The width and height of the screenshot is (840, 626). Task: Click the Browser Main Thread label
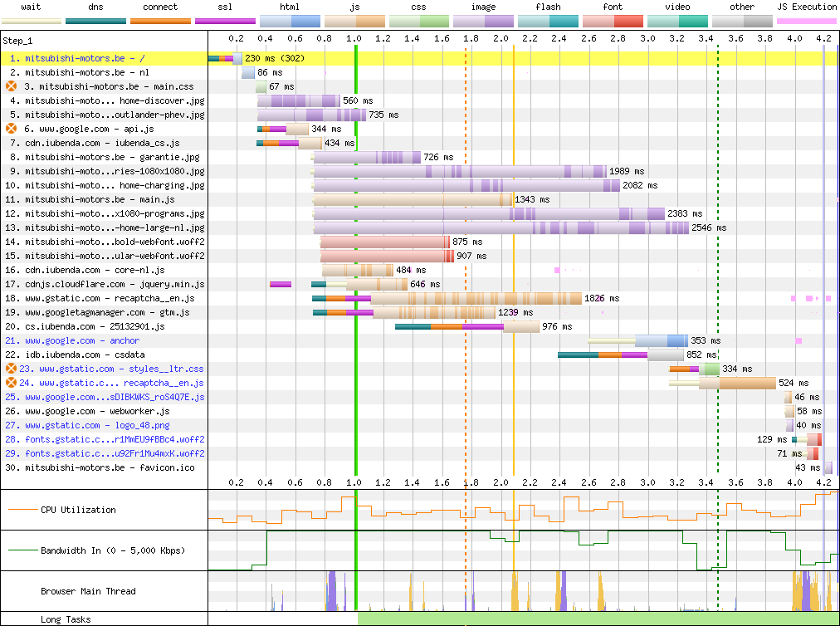(88, 591)
